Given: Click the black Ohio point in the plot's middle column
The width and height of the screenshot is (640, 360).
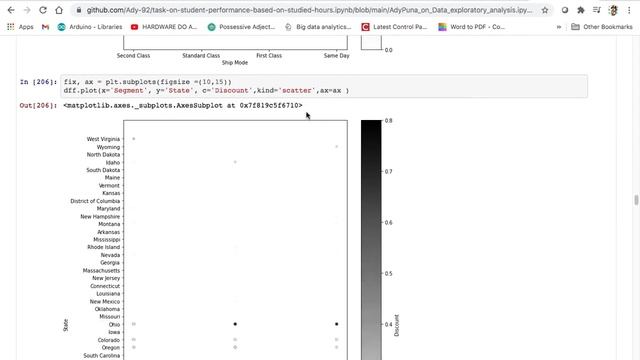Looking at the screenshot, I should 235,324.
